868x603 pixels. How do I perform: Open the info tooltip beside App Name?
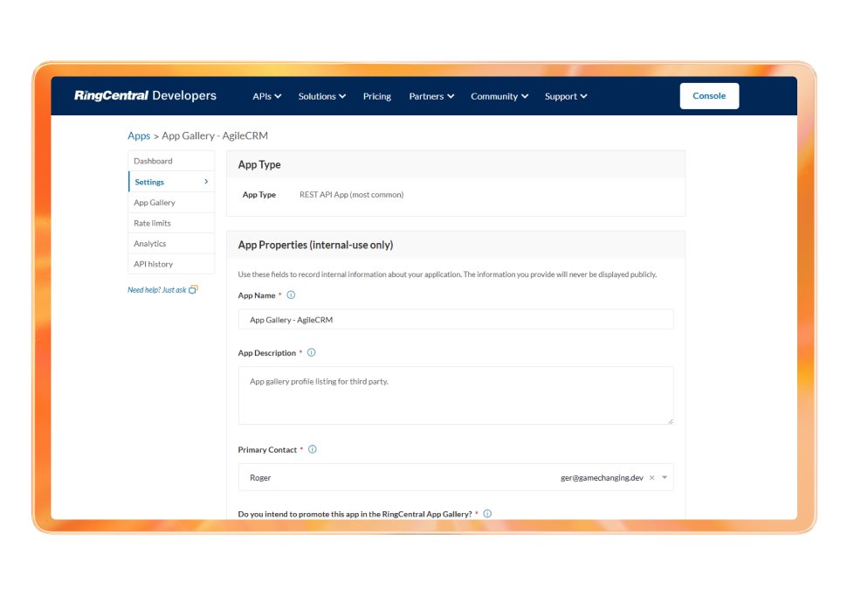290,295
